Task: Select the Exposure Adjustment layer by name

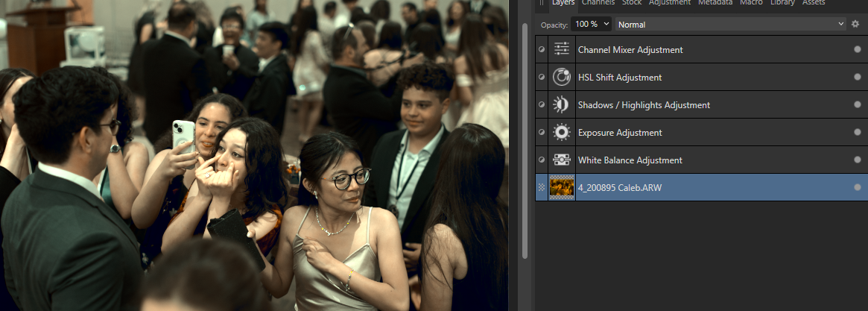Action: [x=620, y=133]
